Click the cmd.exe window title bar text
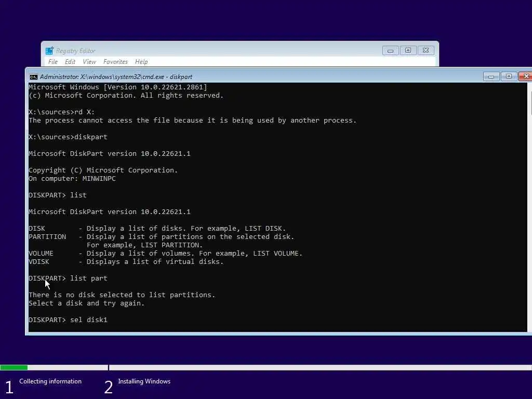 [x=116, y=77]
